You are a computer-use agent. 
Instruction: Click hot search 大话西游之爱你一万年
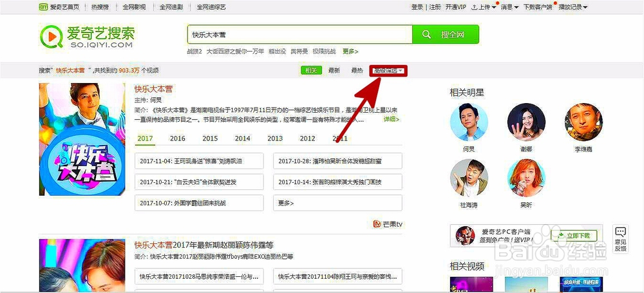click(x=235, y=52)
